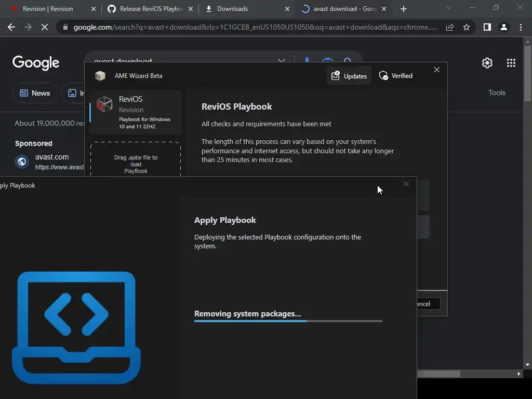View site information lock icon
Screen dimensions: 532x399
(65, 27)
